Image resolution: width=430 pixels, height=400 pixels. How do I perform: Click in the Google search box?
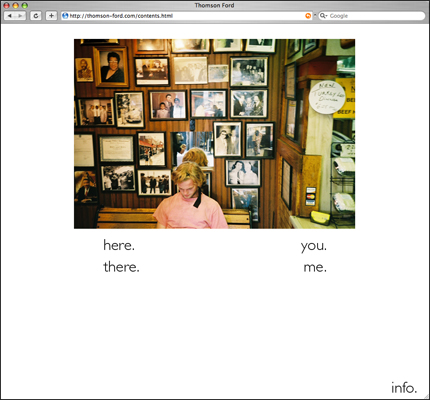372,16
